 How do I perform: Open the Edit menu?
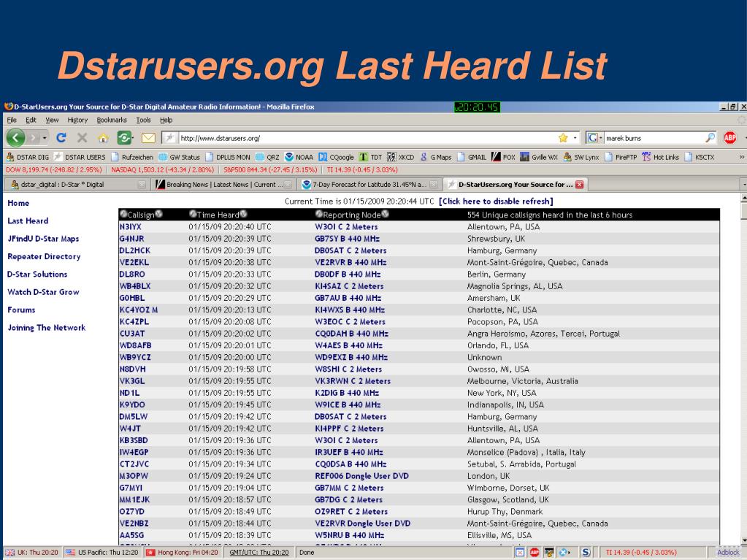point(31,120)
